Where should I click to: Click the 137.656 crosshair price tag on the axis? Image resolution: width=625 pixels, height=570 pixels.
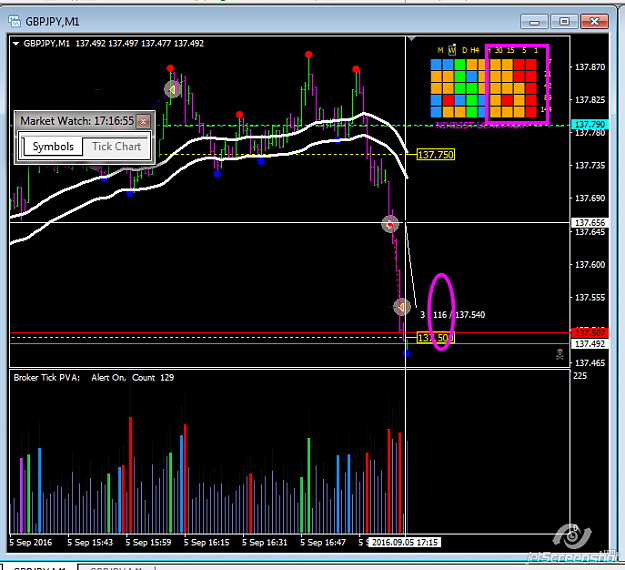tap(590, 222)
